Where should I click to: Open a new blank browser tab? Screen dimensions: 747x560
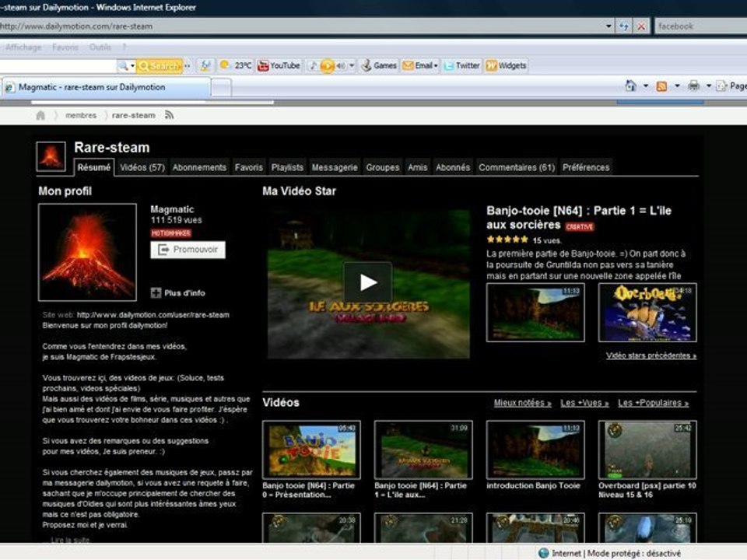pyautogui.click(x=221, y=88)
